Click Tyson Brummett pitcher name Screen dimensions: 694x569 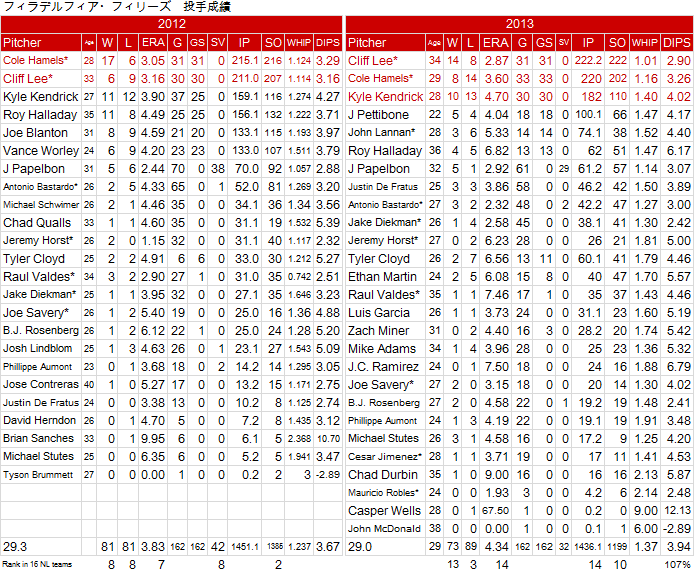click(x=38, y=475)
